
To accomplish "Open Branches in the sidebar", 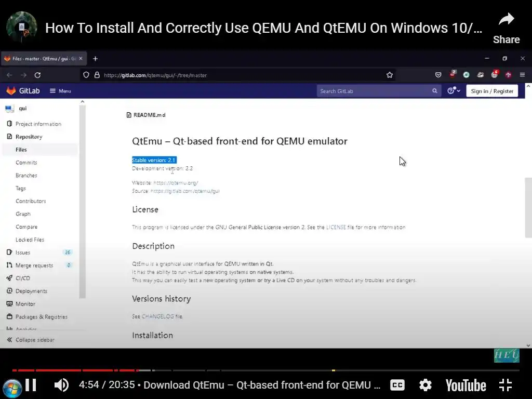I will point(26,176).
